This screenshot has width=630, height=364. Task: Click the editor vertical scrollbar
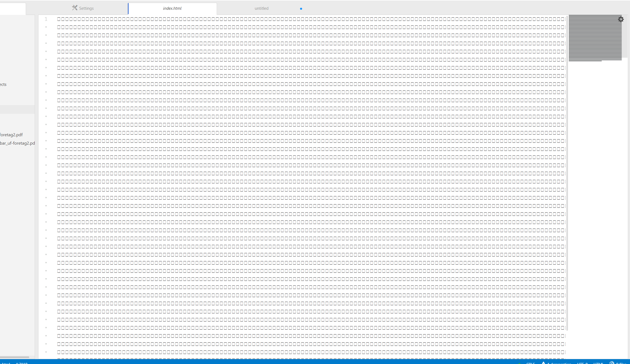567,173
